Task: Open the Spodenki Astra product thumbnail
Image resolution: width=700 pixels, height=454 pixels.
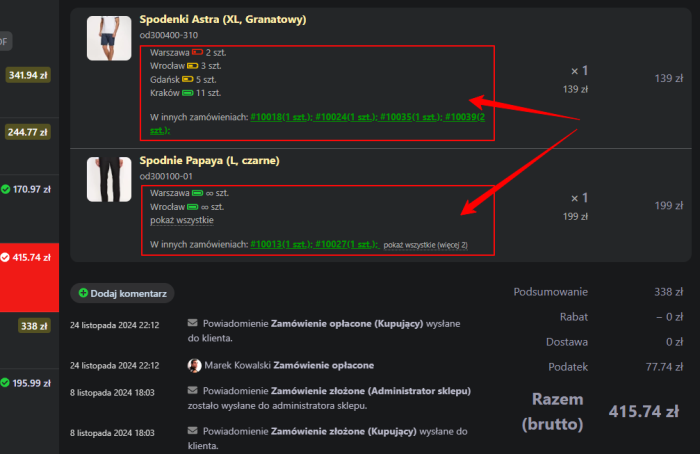Action: point(109,38)
